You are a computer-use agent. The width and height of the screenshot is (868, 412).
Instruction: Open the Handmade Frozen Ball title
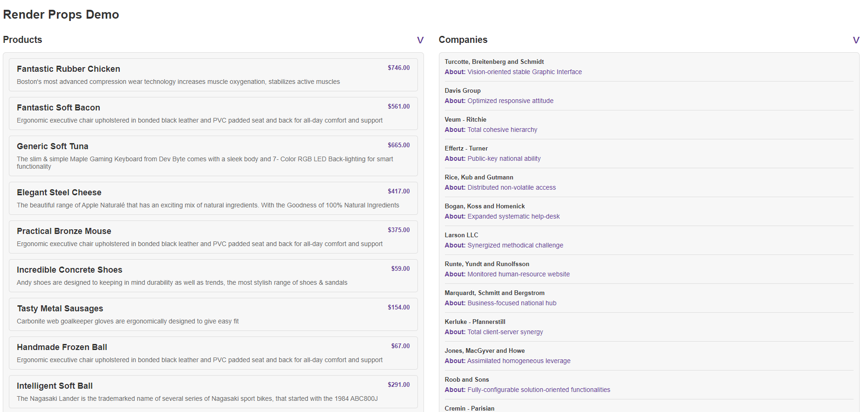tap(62, 347)
